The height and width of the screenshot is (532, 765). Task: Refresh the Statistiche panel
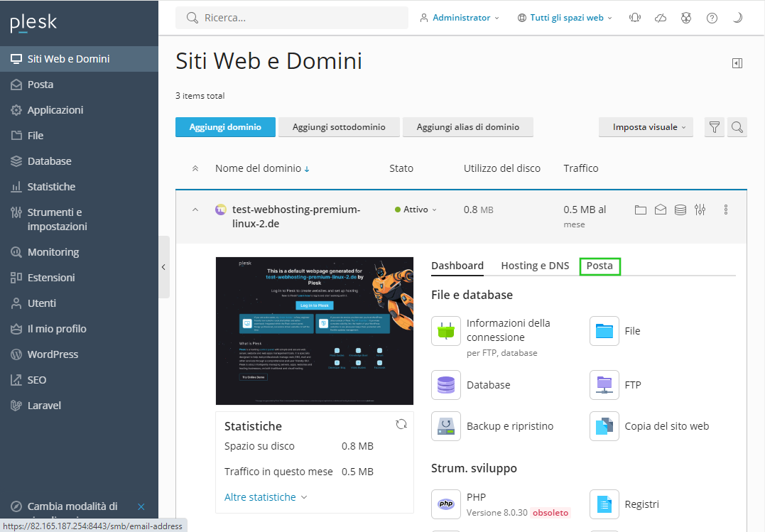tap(401, 425)
